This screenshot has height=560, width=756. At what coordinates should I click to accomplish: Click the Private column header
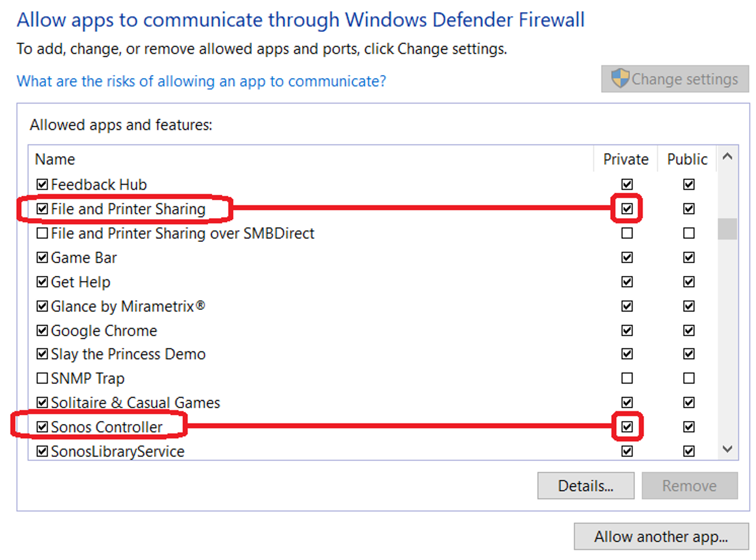coord(626,159)
